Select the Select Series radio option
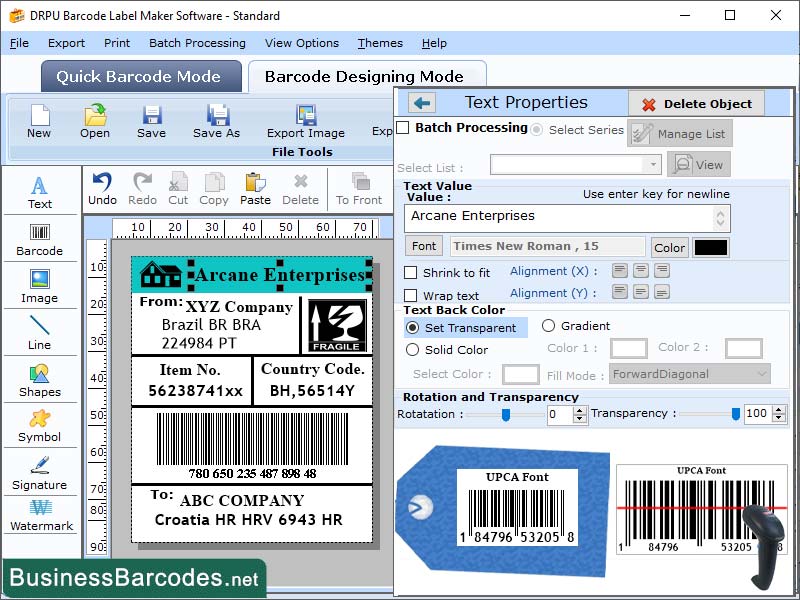 pos(536,130)
